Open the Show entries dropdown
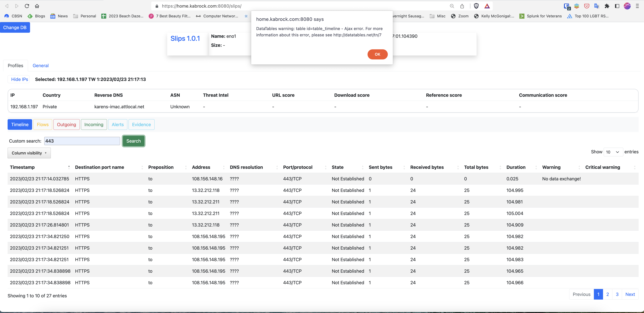644x313 pixels. (613, 152)
